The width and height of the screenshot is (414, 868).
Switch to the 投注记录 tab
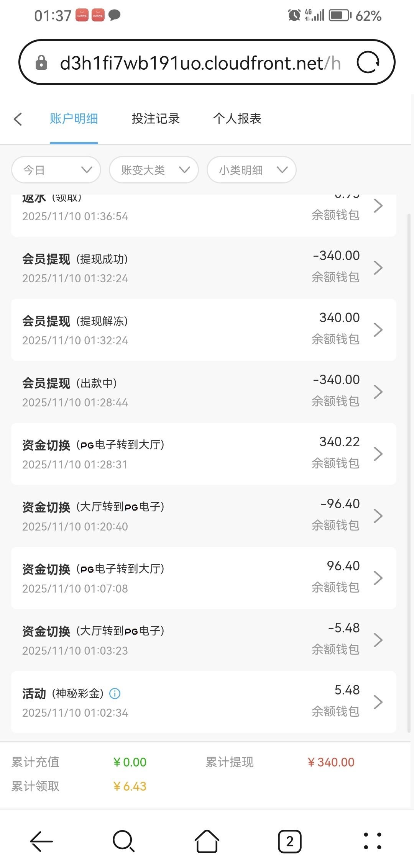coord(156,119)
